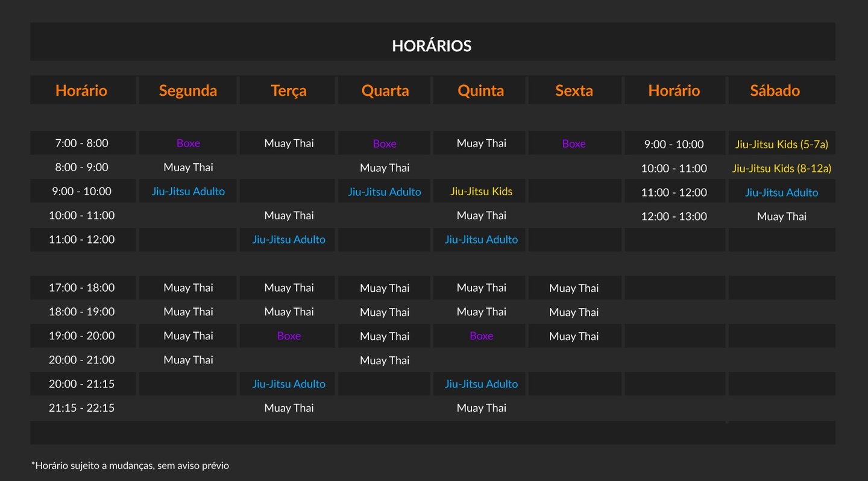Click Thursday's Jiu-Jitsu Kids class cell

coord(481,191)
